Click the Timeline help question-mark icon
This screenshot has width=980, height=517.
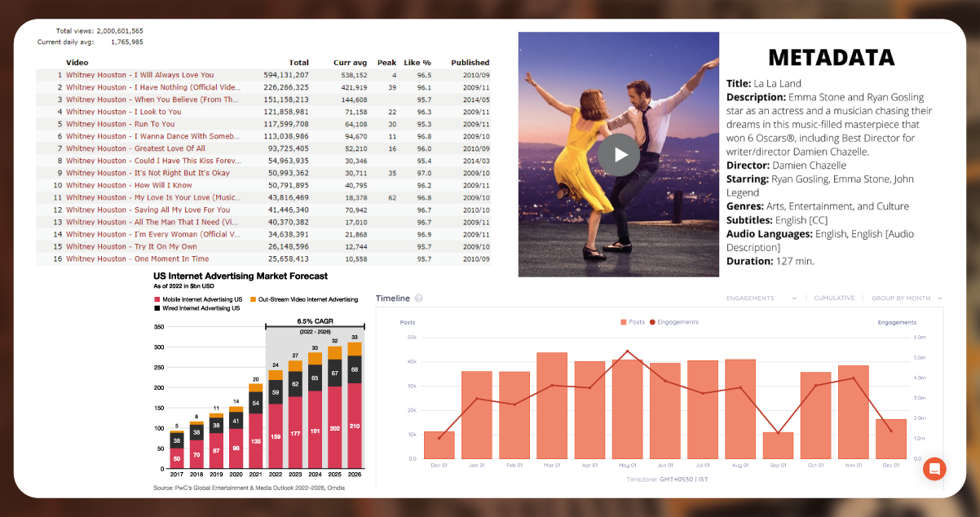click(x=418, y=298)
